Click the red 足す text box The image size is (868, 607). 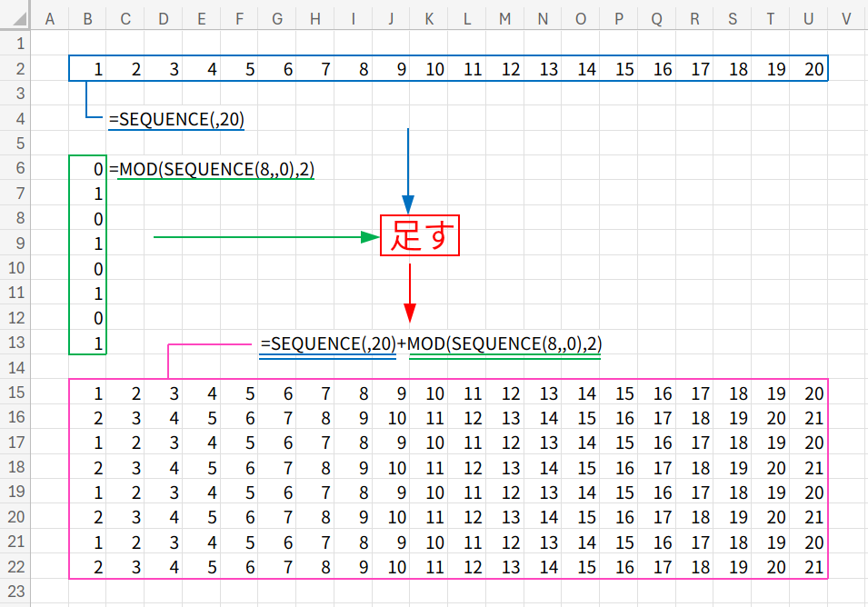420,236
